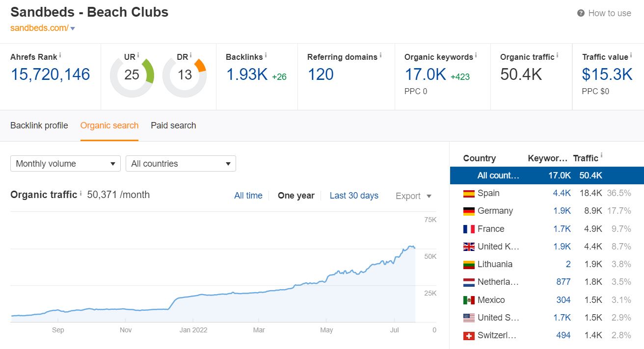
Task: Switch to the Backlink profile tab
Action: [x=39, y=125]
